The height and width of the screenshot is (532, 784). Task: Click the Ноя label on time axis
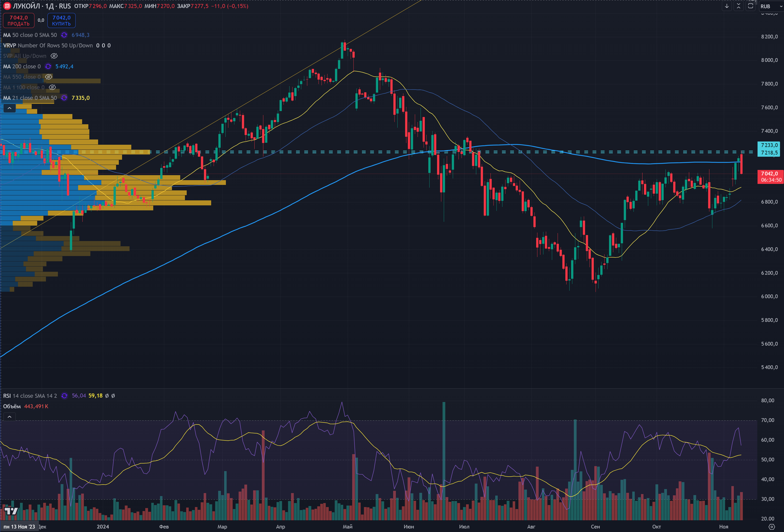pyautogui.click(x=724, y=527)
